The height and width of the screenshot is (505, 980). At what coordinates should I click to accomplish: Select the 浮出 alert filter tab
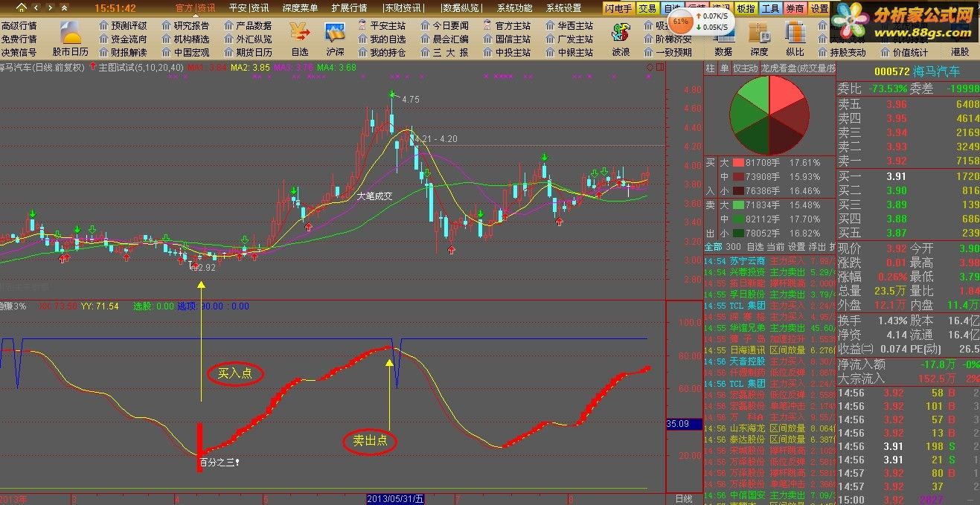point(817,246)
